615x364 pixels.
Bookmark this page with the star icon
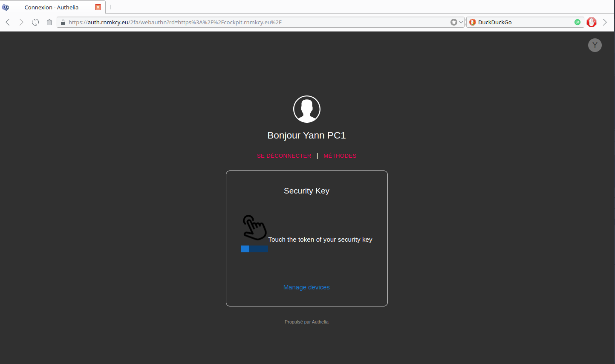453,22
